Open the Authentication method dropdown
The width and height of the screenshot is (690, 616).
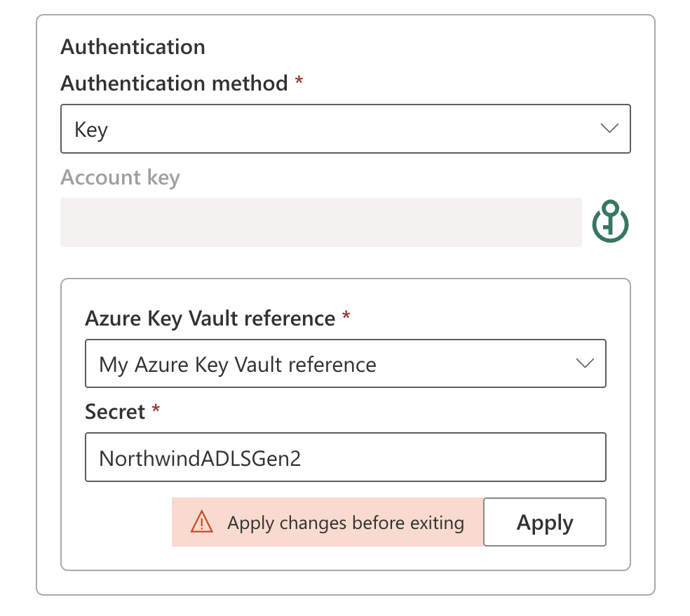click(x=346, y=128)
